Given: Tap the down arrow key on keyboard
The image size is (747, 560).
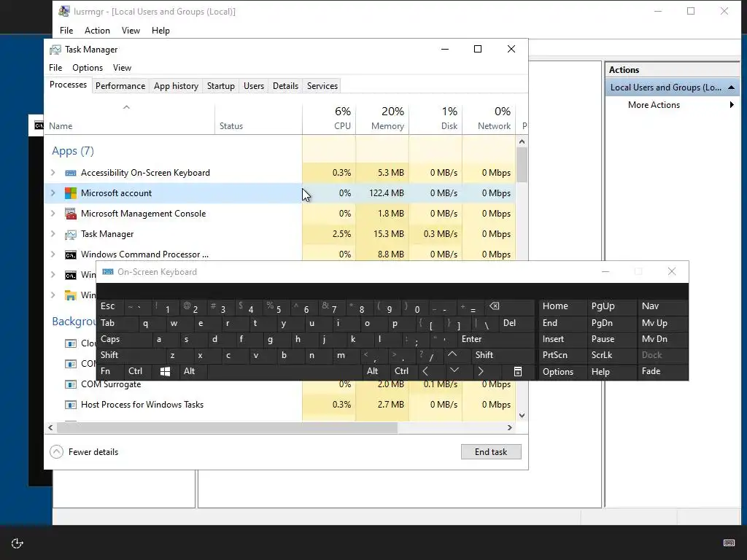Looking at the screenshot, I should [x=454, y=370].
